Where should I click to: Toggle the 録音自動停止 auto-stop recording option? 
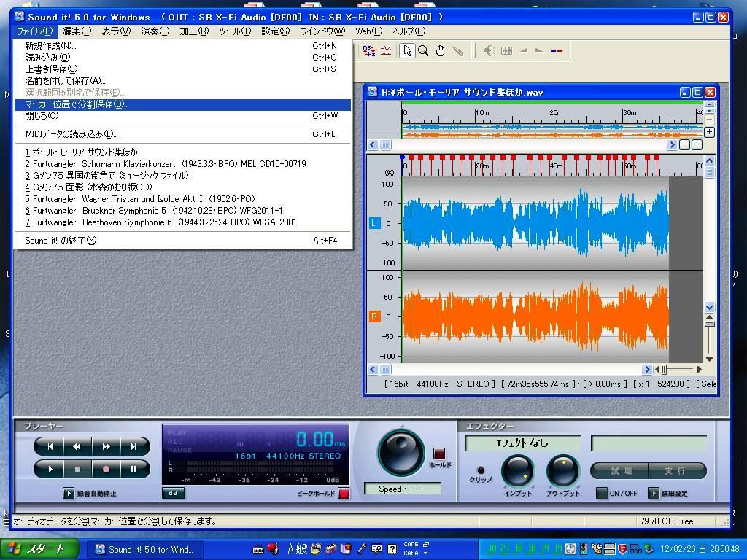pos(69,494)
